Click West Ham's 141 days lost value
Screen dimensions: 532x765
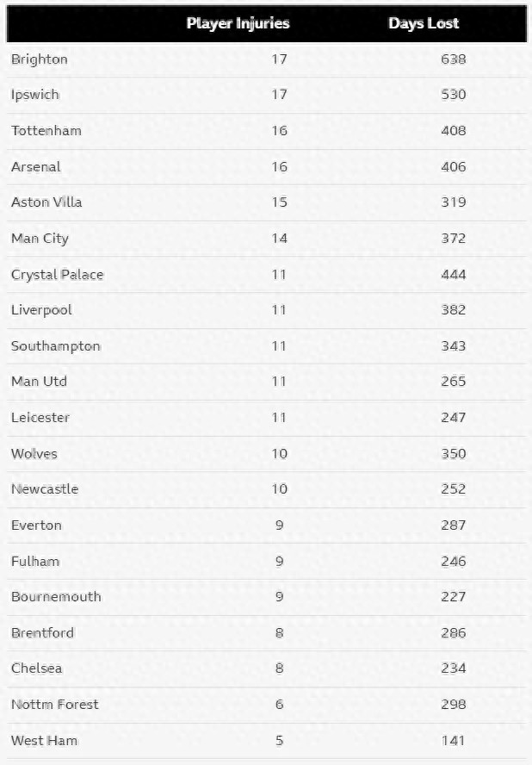tap(453, 741)
